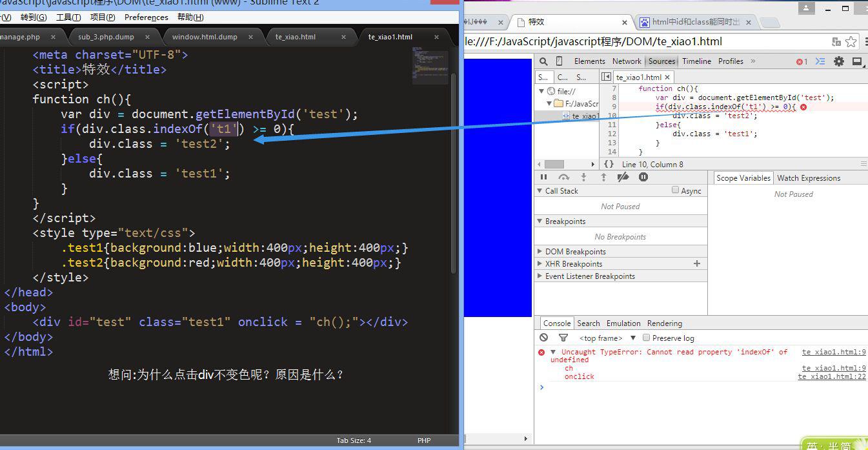Click the DevTools inspect element magnifier icon
868x450 pixels.
click(543, 61)
